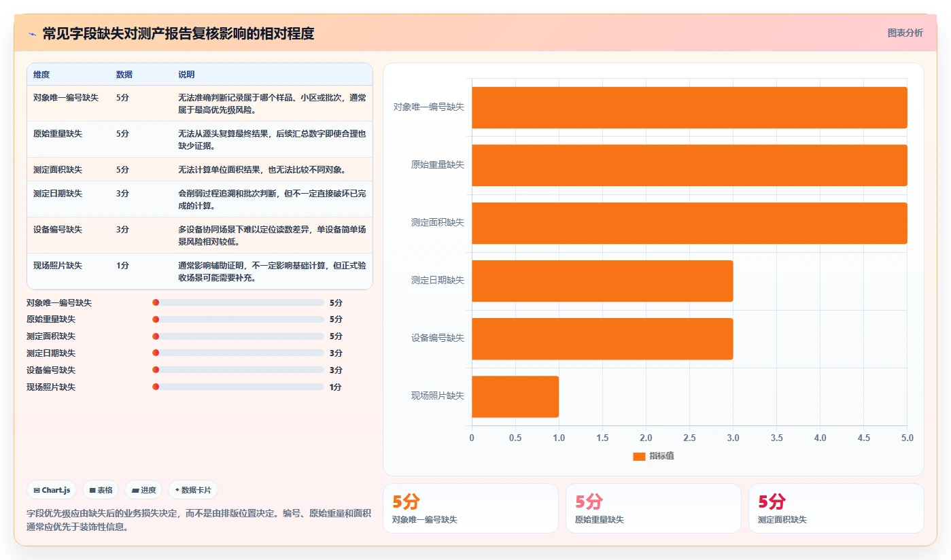Click the progress bar for 测定日期缺失
Image resolution: width=951 pixels, height=560 pixels.
[x=238, y=353]
